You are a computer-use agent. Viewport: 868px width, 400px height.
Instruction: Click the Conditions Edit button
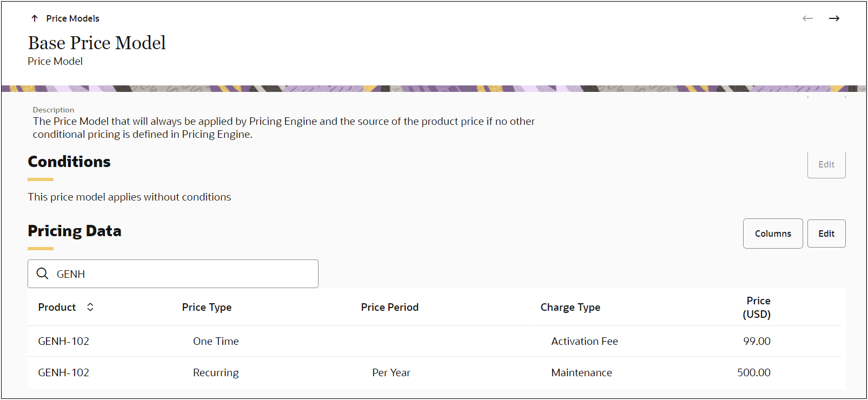(826, 164)
